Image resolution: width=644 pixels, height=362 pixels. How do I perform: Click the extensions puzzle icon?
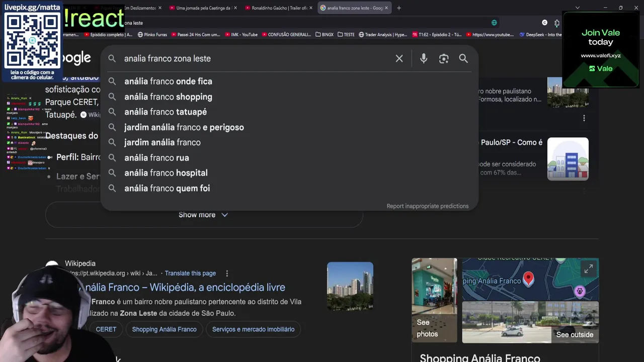[556, 23]
